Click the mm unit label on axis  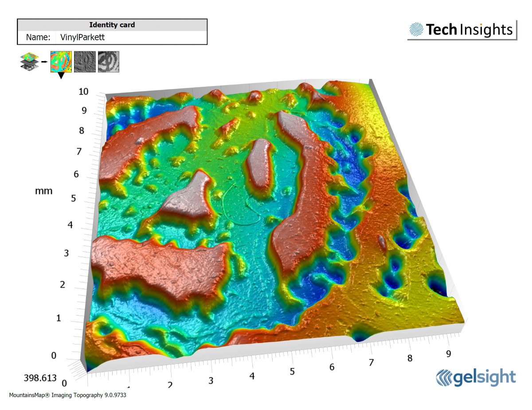[x=44, y=191]
